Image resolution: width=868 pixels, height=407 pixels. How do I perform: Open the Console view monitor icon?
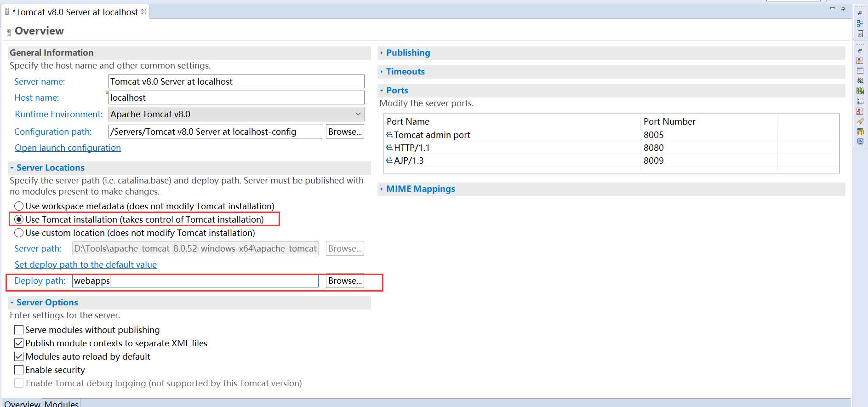pos(860,142)
